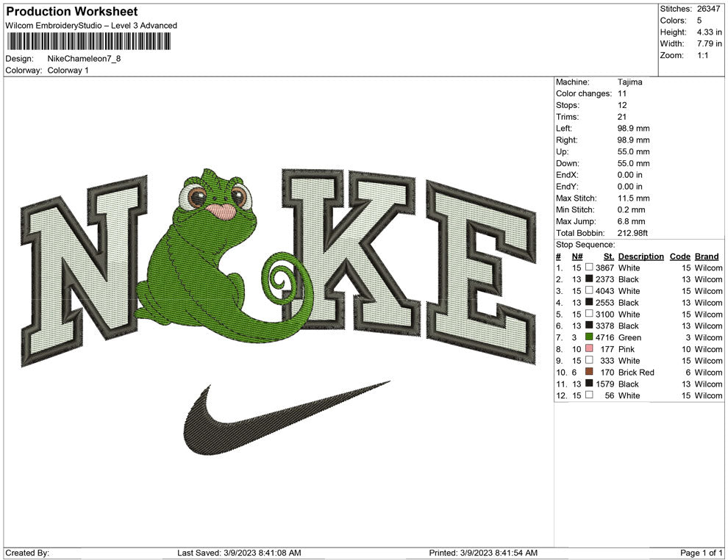Click the 'Trims:' value '21'
Image resolution: width=728 pixels, height=560 pixels.
point(621,116)
